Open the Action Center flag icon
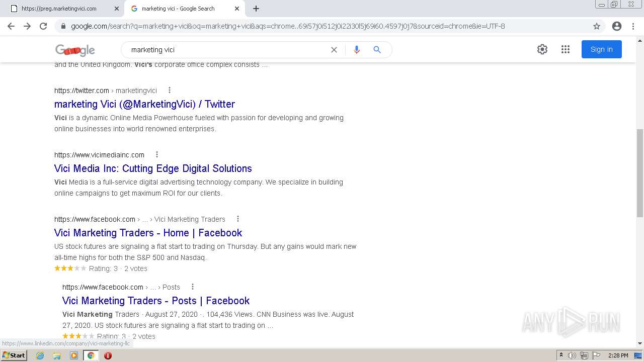 596,355
